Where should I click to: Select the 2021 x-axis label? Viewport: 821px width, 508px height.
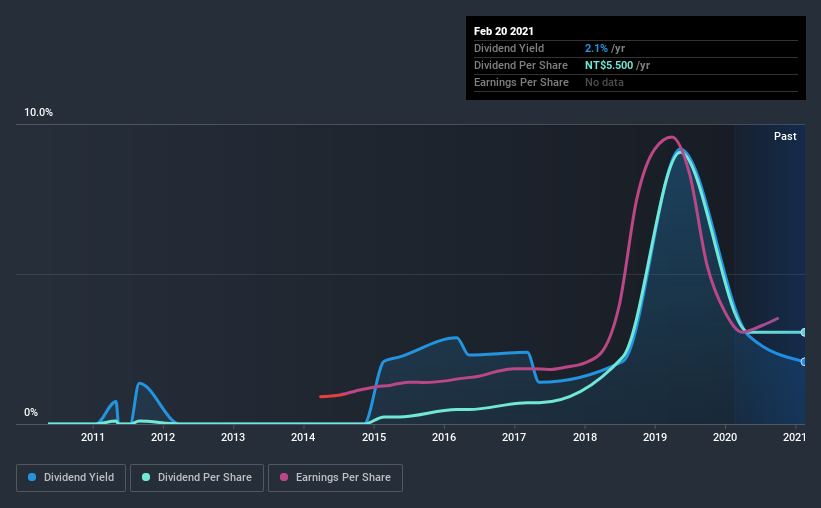[x=794, y=437]
